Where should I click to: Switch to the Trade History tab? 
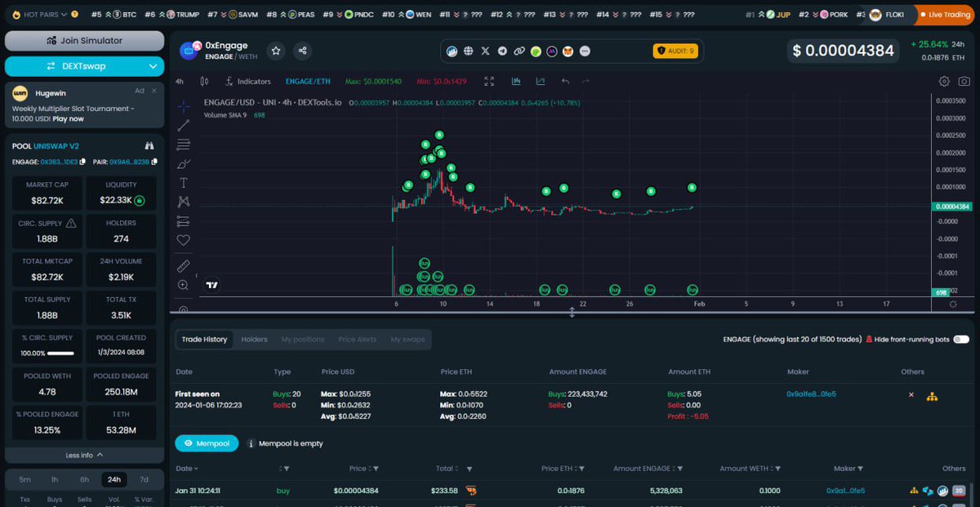click(204, 339)
